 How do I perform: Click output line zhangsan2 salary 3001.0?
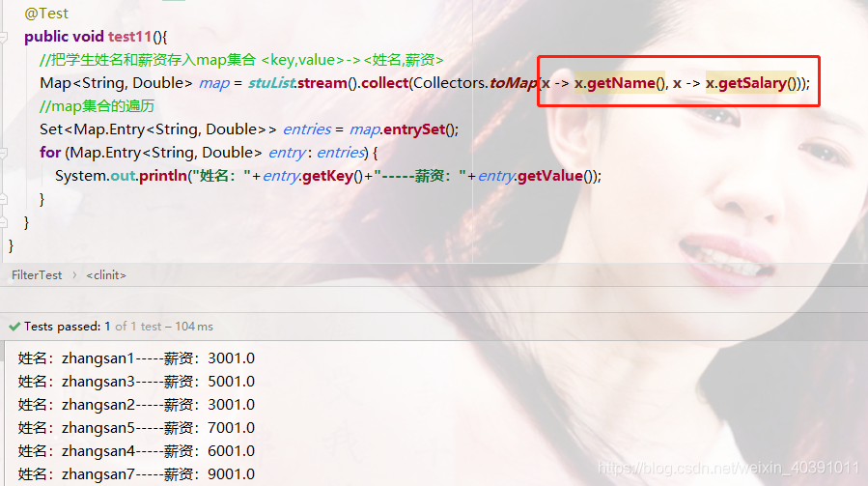[x=136, y=405]
